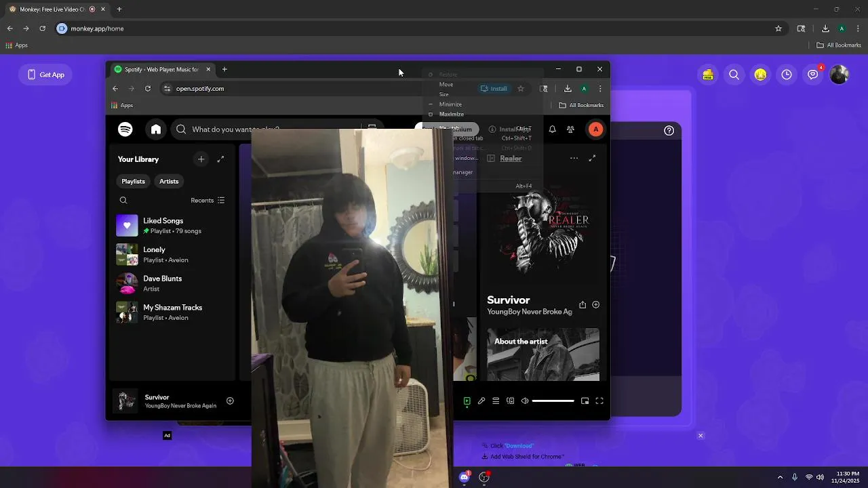Open Monkey search magnifier icon
The height and width of the screenshot is (488, 868).
point(734,75)
